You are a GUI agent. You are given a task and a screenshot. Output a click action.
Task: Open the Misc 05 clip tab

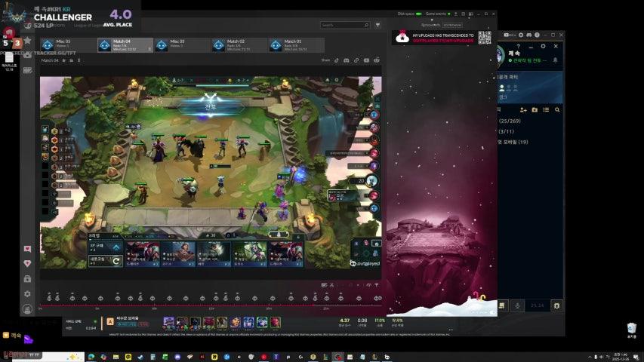pyautogui.click(x=68, y=44)
